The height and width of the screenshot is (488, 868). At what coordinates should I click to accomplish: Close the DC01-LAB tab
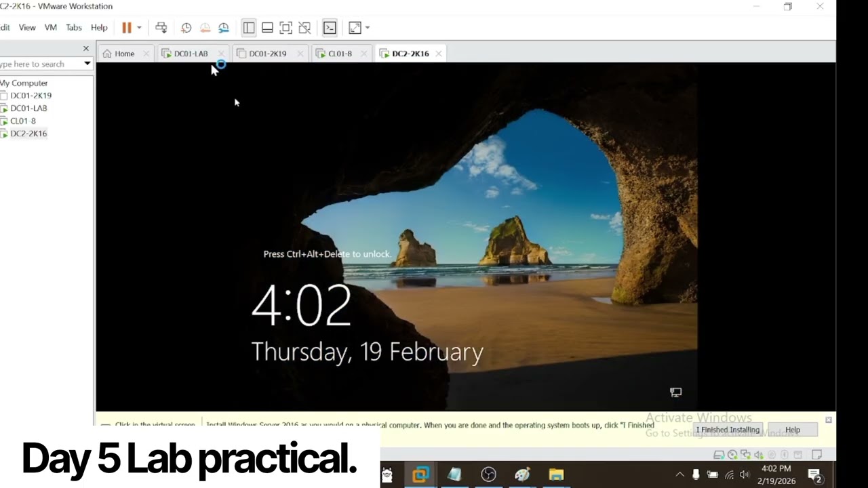click(220, 54)
